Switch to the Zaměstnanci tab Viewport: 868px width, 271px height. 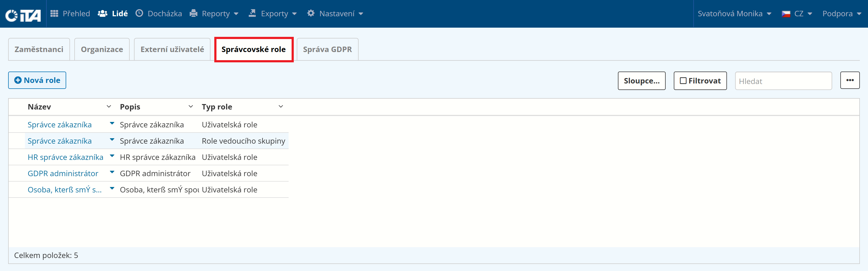pyautogui.click(x=39, y=49)
